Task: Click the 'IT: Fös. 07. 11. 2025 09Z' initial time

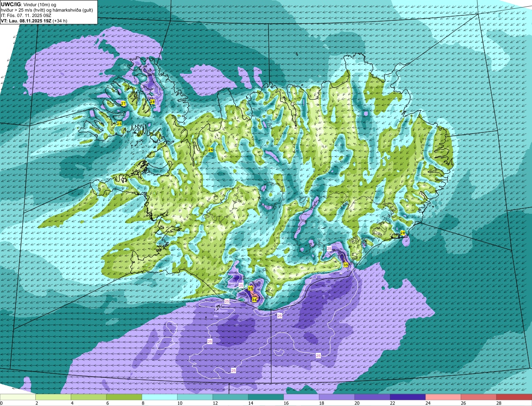Action: tap(26, 15)
